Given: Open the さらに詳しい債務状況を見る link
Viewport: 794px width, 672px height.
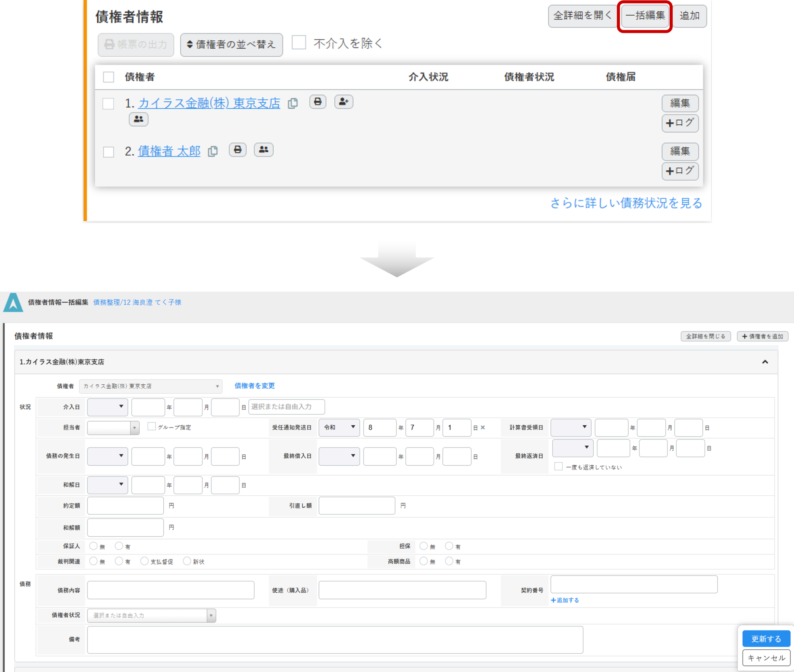Looking at the screenshot, I should (626, 203).
